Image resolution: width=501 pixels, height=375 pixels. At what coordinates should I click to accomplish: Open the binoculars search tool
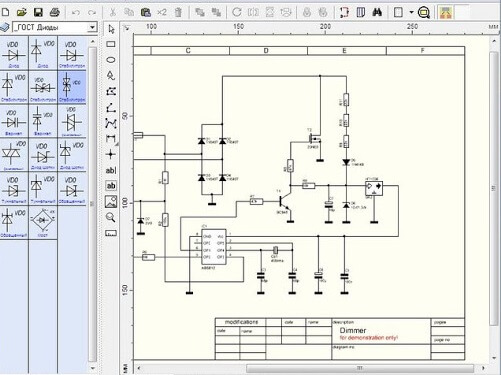click(x=377, y=13)
